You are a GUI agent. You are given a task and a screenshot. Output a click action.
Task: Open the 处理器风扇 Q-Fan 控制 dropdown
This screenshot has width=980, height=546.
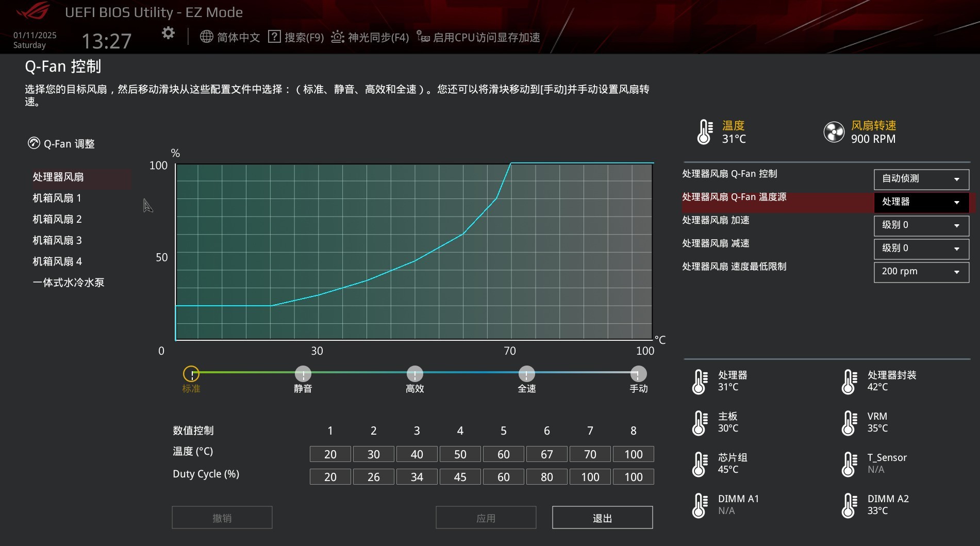(x=921, y=179)
